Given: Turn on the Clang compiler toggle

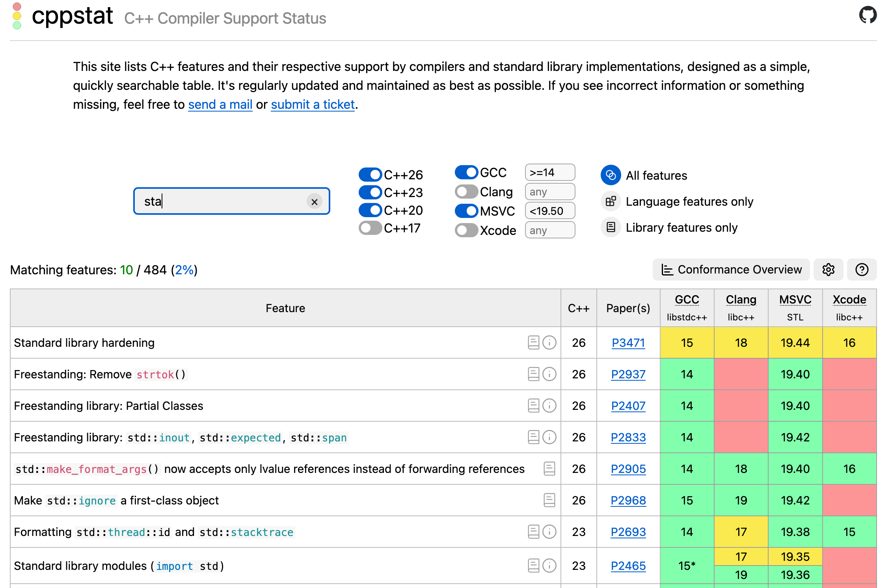Looking at the screenshot, I should [x=466, y=192].
